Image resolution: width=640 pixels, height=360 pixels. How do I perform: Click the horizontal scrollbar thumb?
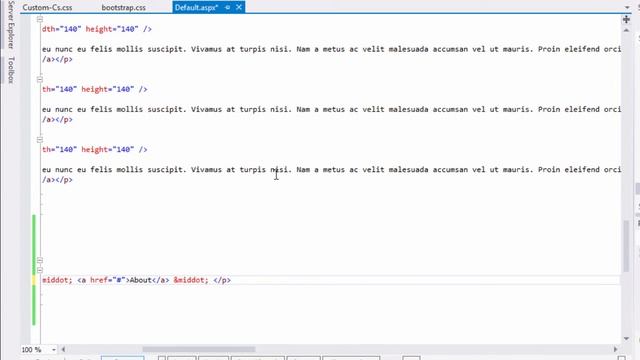[199, 349]
